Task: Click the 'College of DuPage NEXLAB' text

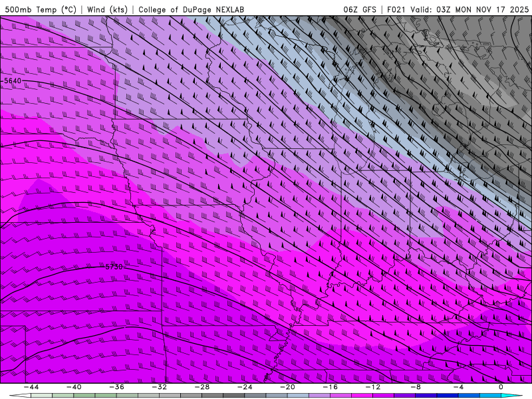Action: click(191, 10)
